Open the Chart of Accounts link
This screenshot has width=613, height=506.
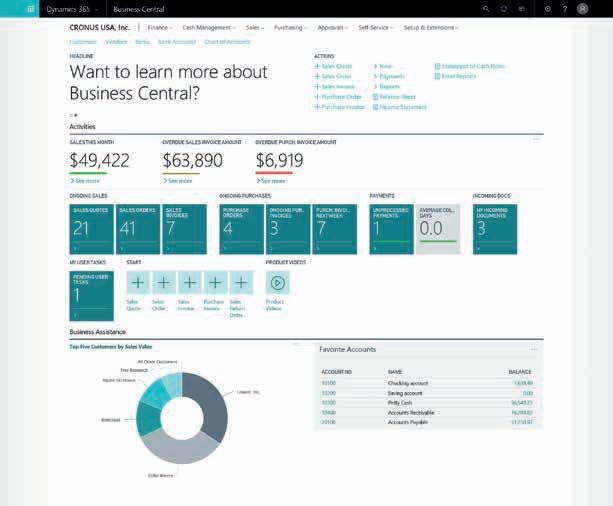click(227, 42)
